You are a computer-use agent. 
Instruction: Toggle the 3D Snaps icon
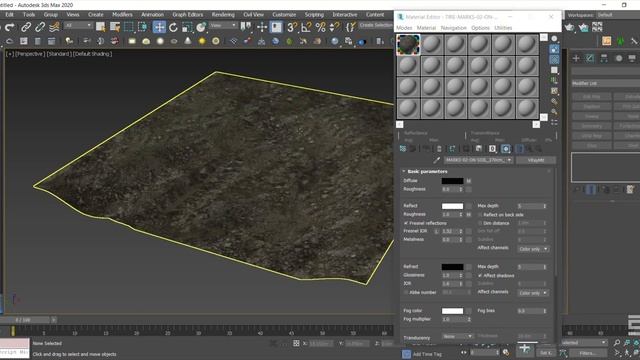tap(292, 27)
